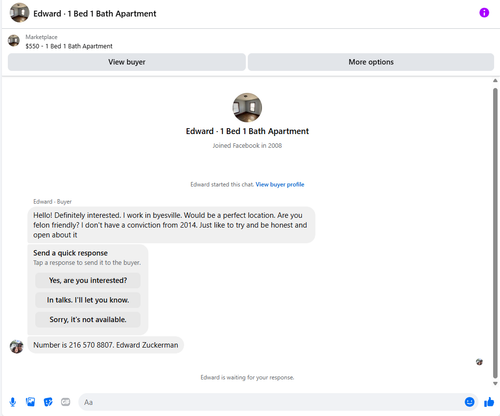Open More options button

pos(371,62)
